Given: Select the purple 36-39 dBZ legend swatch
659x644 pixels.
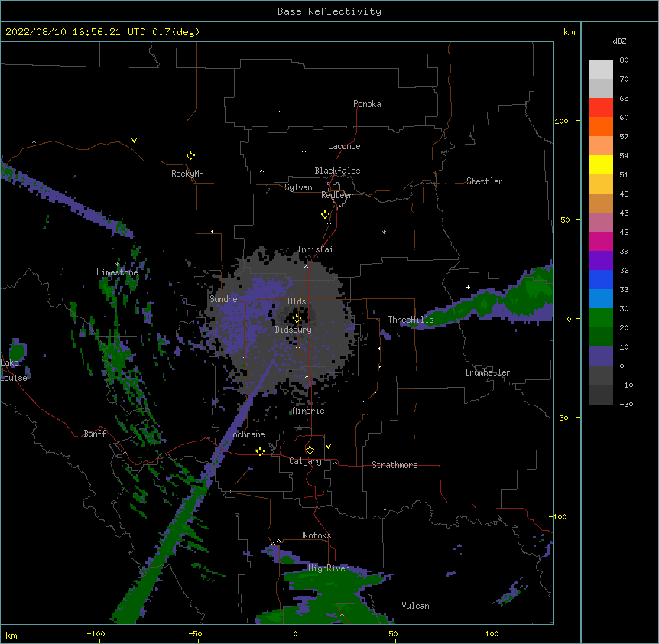Looking at the screenshot, I should 601,260.
